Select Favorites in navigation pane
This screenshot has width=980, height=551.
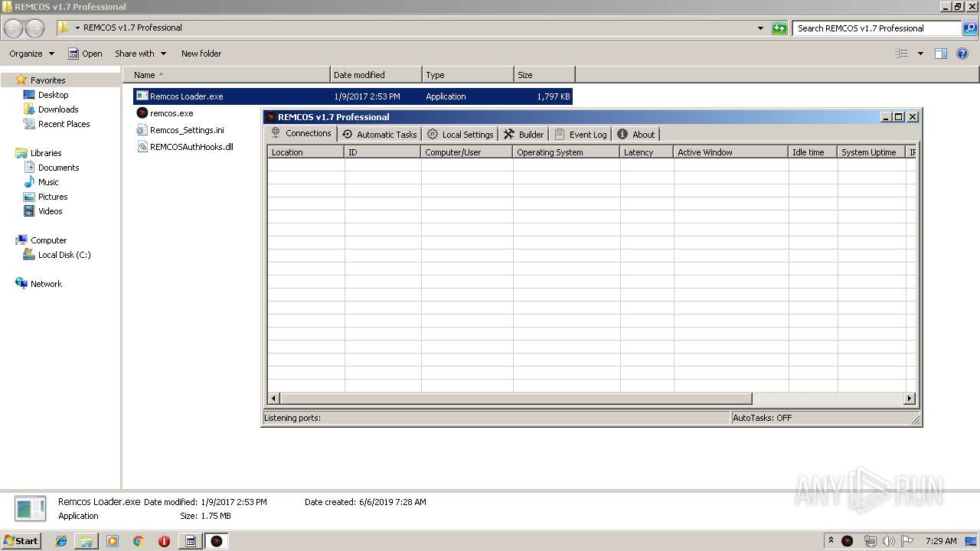(47, 80)
